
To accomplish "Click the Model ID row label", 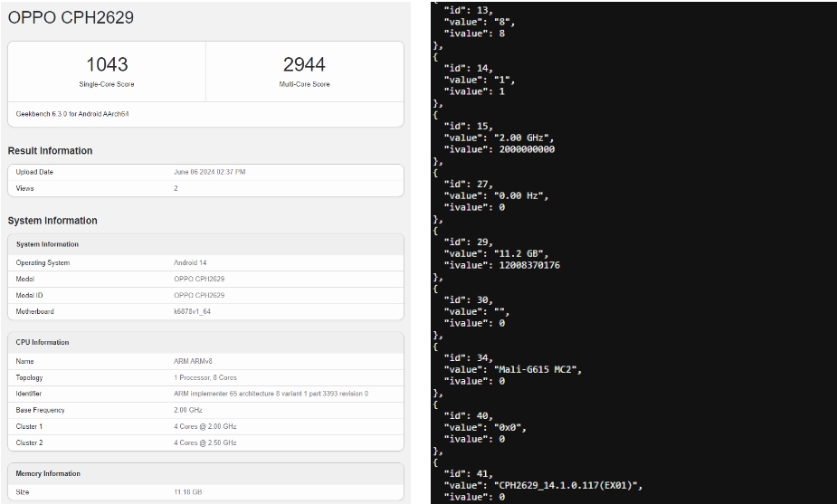I will point(29,295).
